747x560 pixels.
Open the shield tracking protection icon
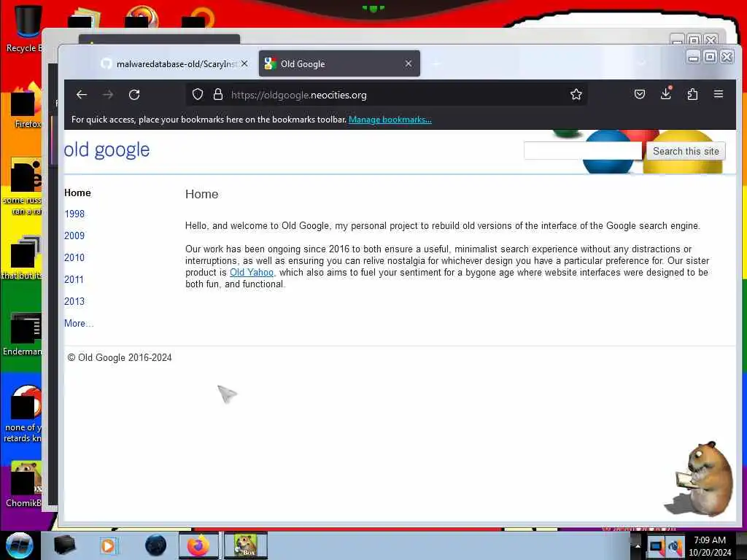(x=198, y=95)
